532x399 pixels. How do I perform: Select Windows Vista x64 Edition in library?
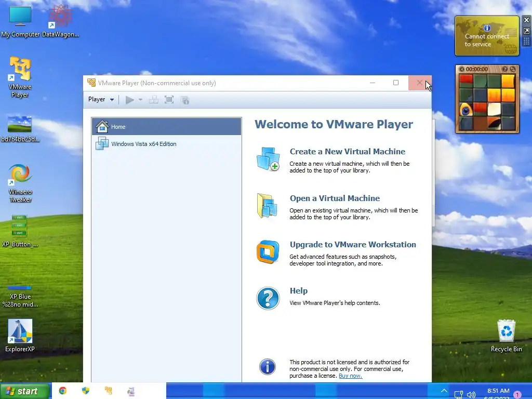(166, 144)
